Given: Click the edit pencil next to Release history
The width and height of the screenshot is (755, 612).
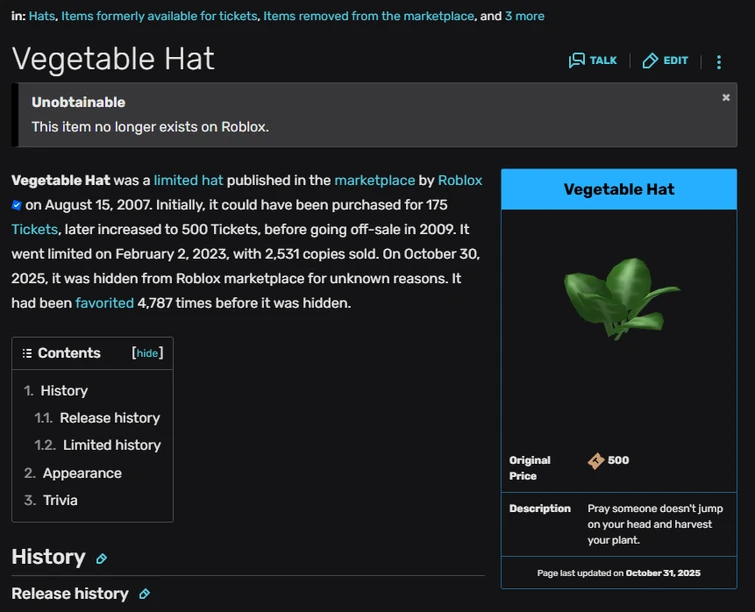Looking at the screenshot, I should (144, 594).
